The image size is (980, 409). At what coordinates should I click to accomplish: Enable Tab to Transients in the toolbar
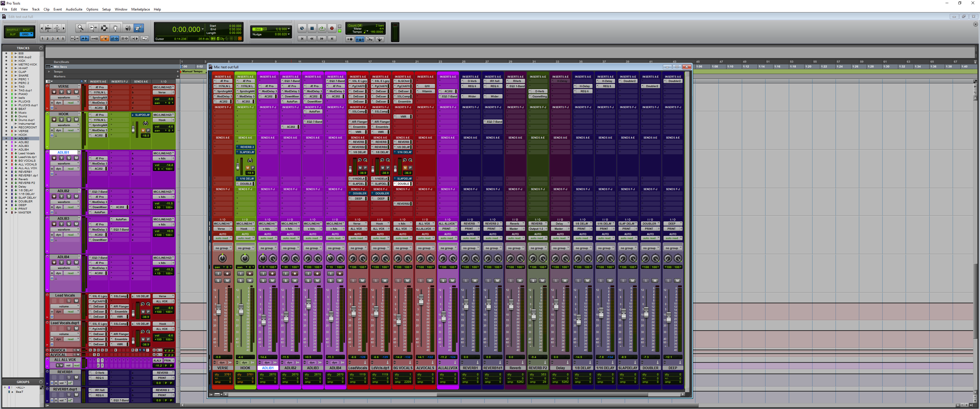[x=85, y=39]
